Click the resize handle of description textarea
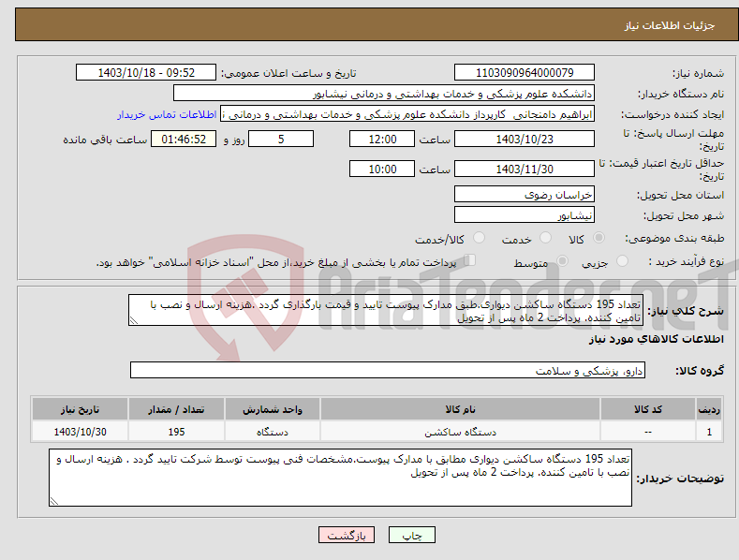This screenshot has width=739, height=560. pos(134,320)
